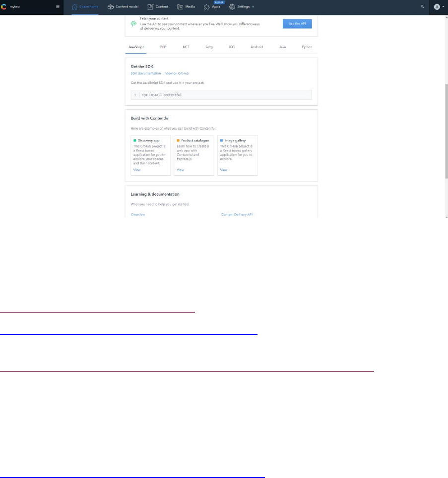Expand the account menu arrow
Viewport: 448px width, 478px height.
(443, 7)
